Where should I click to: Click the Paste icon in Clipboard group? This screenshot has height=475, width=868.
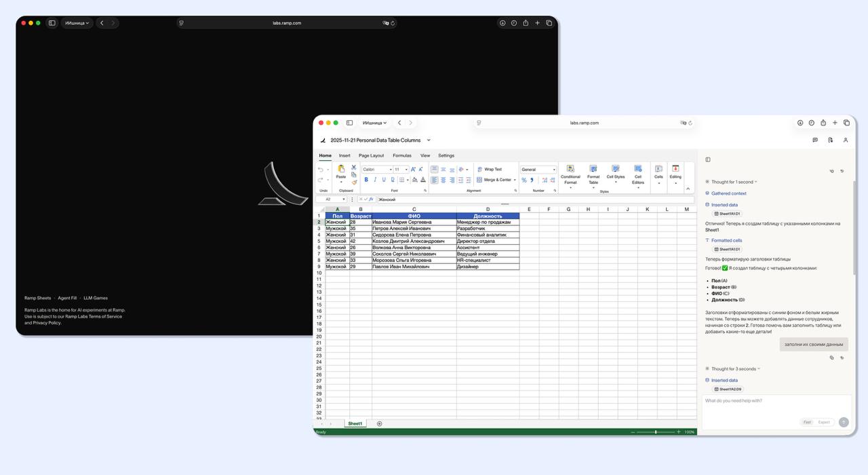click(341, 169)
